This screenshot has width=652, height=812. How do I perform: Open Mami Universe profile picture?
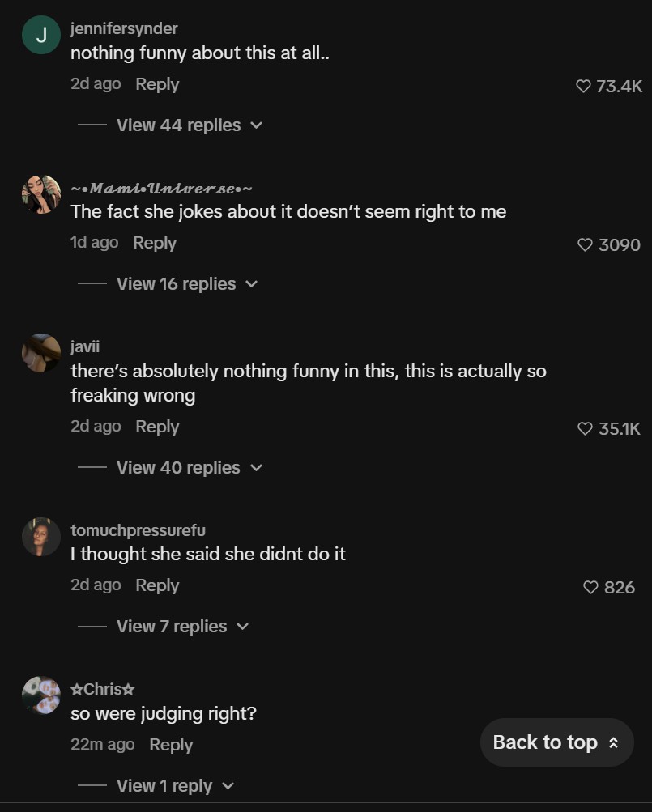click(x=41, y=194)
